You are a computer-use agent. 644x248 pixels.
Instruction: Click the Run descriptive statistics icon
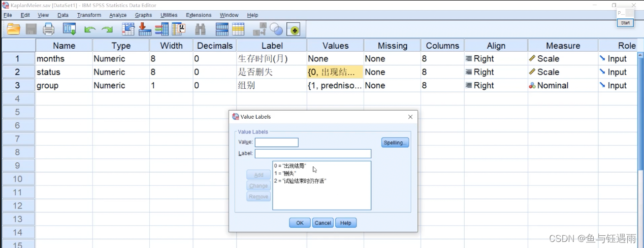179,29
